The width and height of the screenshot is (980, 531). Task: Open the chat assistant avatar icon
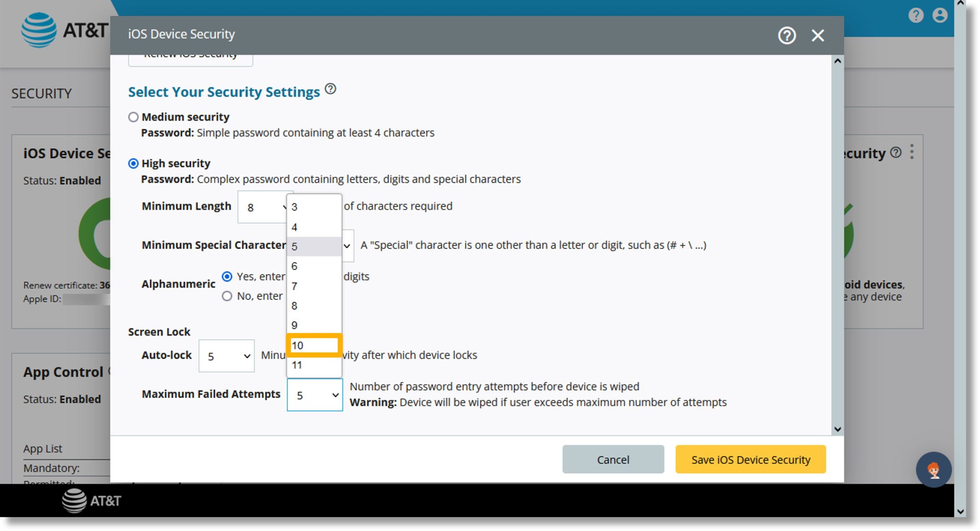(x=933, y=469)
